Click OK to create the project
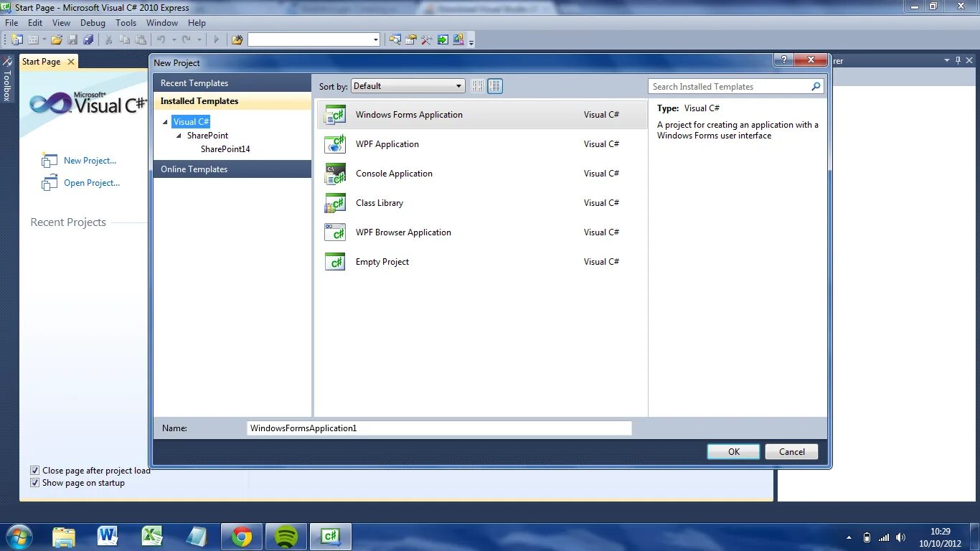This screenshot has width=980, height=551. (x=733, y=452)
